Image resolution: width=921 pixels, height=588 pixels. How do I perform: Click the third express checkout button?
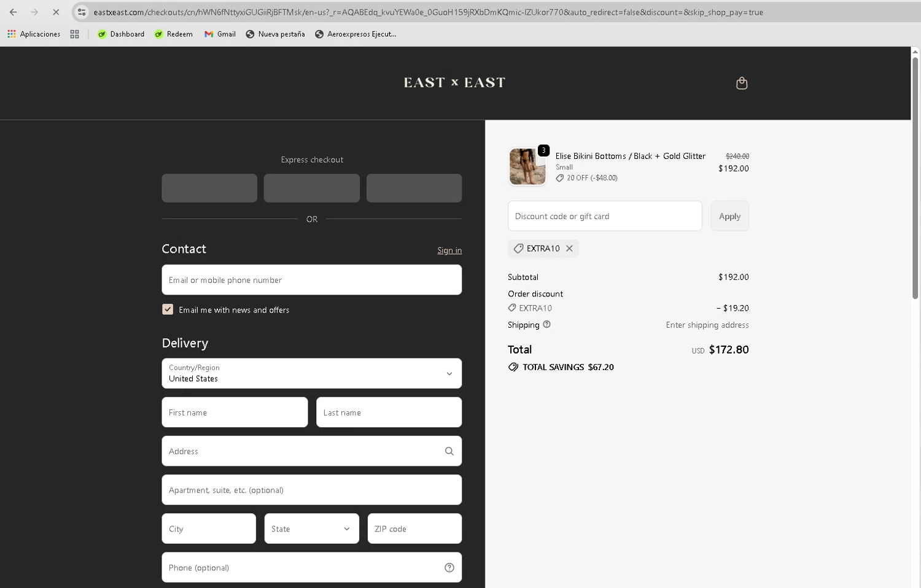point(414,188)
